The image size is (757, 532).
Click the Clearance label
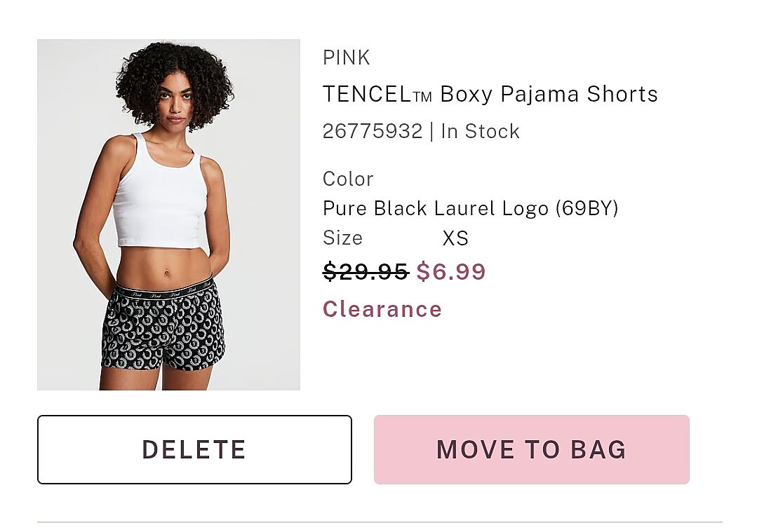[382, 309]
